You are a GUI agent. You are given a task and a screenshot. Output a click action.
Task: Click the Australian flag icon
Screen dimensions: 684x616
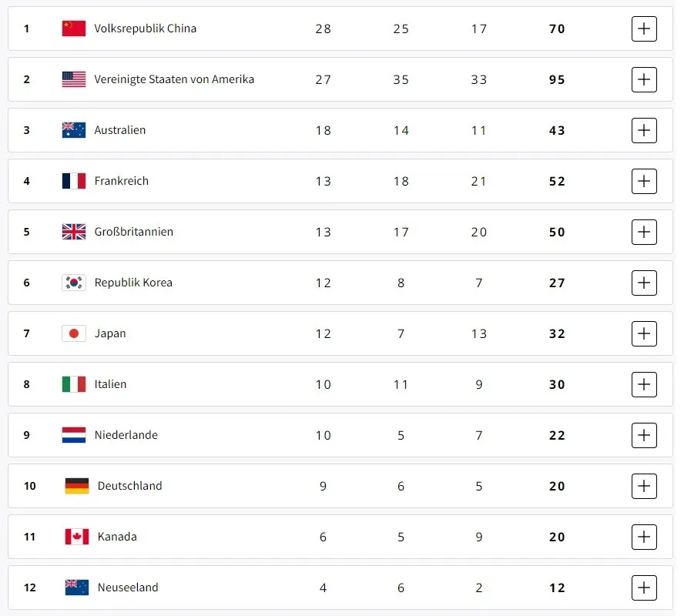click(74, 130)
